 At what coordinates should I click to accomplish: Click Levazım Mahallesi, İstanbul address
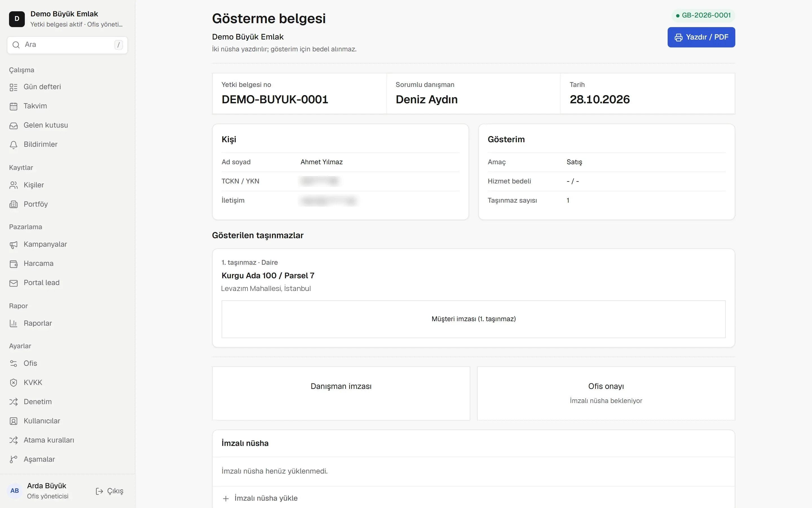tap(266, 289)
